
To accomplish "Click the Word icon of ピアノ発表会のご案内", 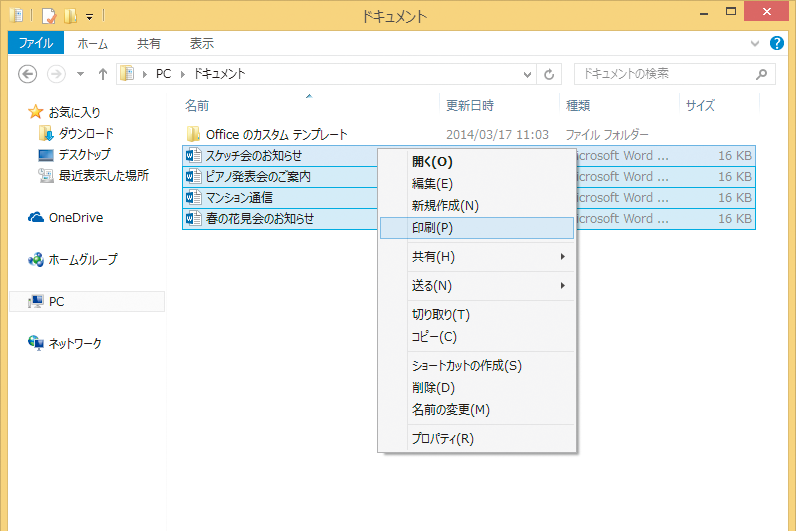I will pyautogui.click(x=193, y=177).
